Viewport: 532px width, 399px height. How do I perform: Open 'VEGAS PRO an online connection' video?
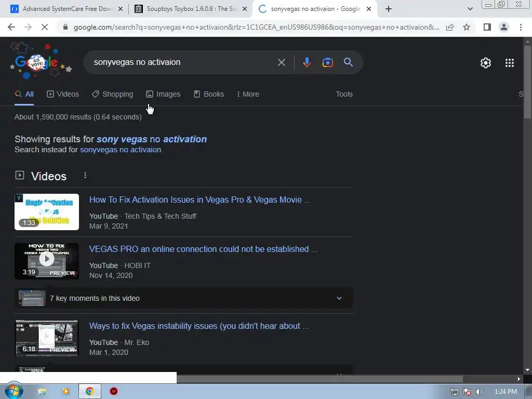pos(204,249)
